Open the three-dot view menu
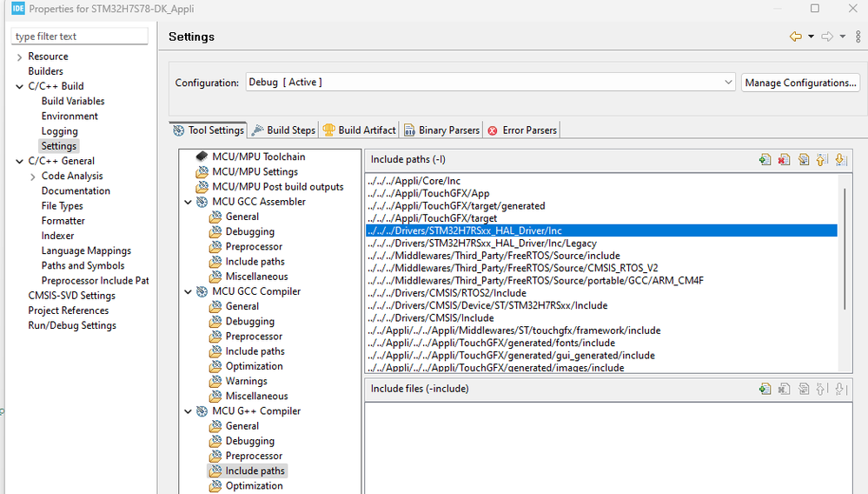The height and width of the screenshot is (494, 868). (858, 37)
